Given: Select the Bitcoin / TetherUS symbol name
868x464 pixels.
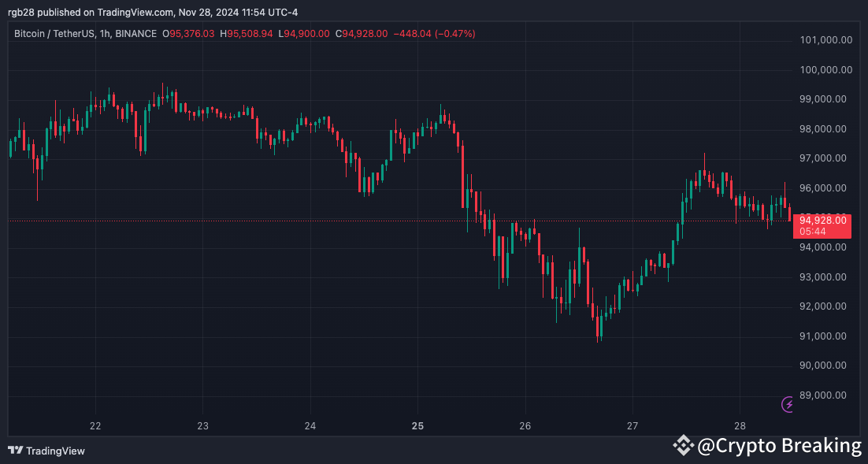Looking at the screenshot, I should tap(54, 34).
